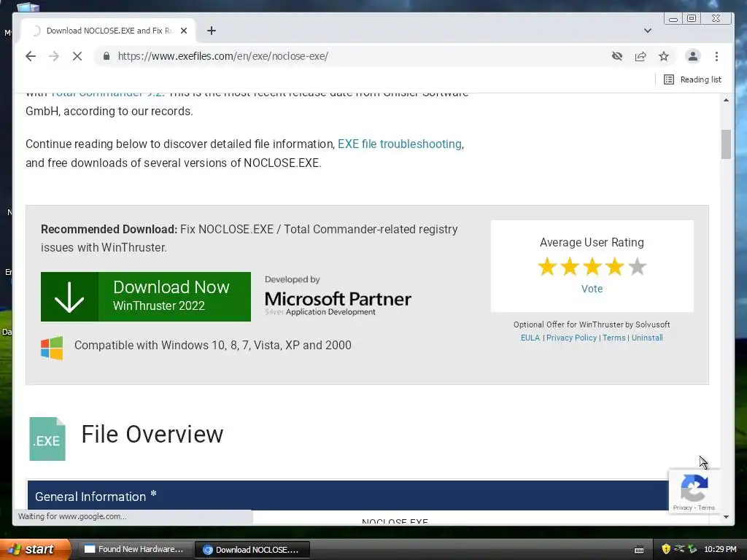Share this page via share icon
Screen dimensions: 747x560
coord(640,56)
